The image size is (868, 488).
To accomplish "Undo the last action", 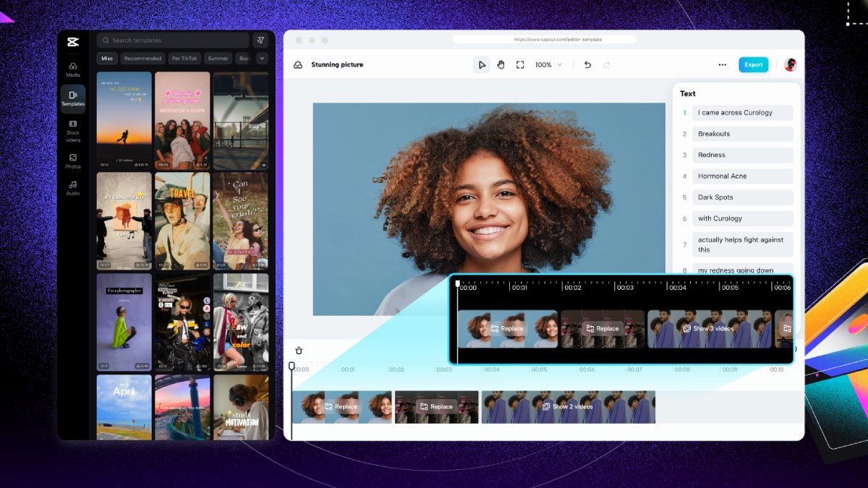I will point(587,65).
